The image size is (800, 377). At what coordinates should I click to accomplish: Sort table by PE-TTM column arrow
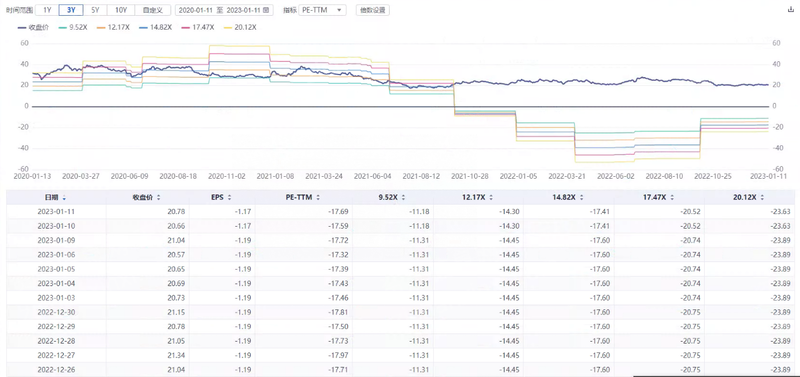(x=317, y=197)
